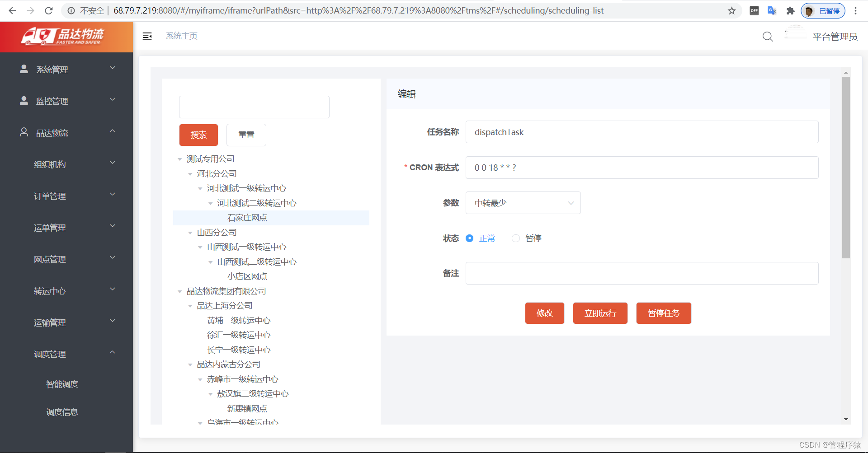
Task: Expand the 订单管理 sidebar section
Action: coord(50,196)
